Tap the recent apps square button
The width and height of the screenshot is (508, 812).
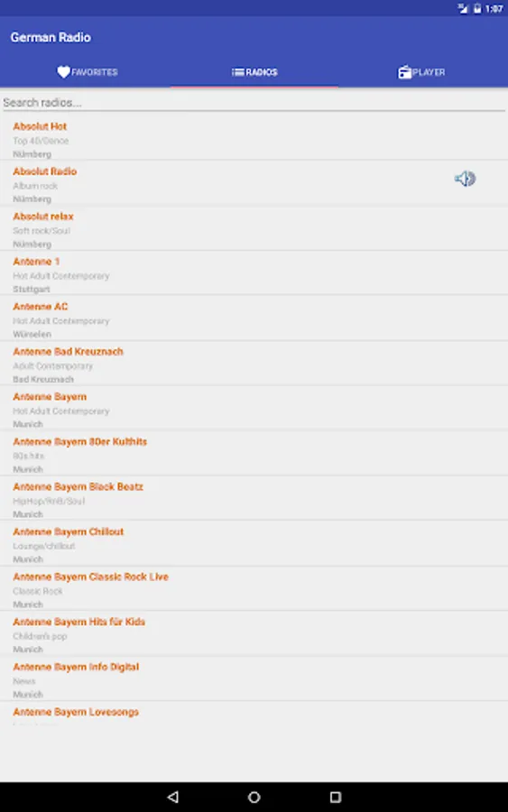(336, 797)
